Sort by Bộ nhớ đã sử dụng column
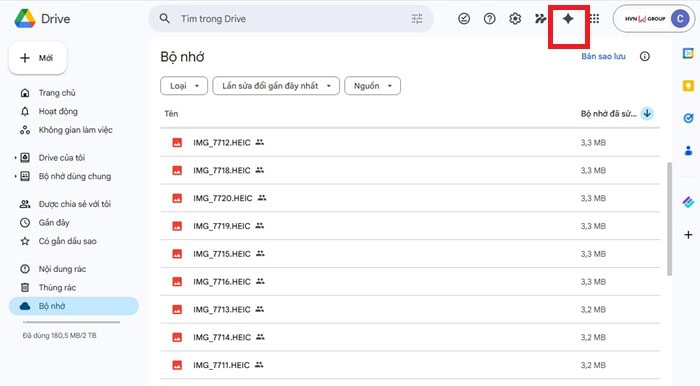The width and height of the screenshot is (700, 386). [608, 113]
